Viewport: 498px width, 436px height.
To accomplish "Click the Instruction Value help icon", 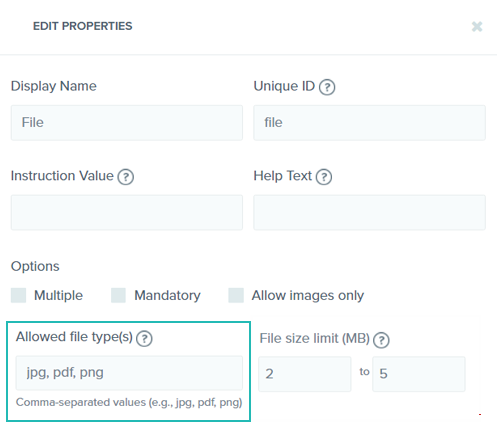I will [126, 177].
